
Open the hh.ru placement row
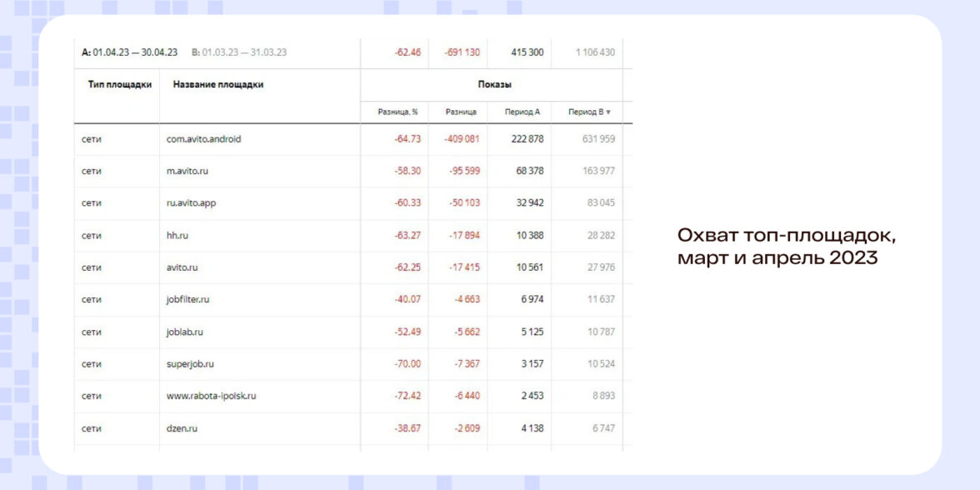coord(177,235)
